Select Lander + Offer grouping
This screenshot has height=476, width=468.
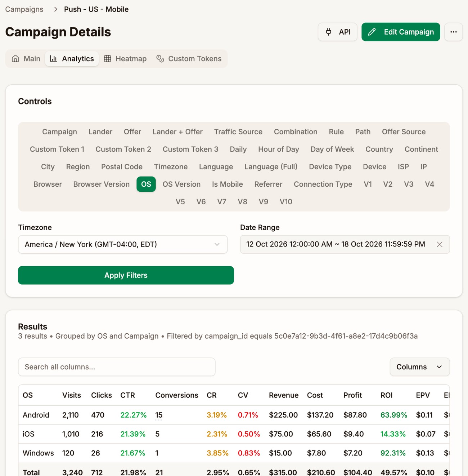pyautogui.click(x=177, y=132)
